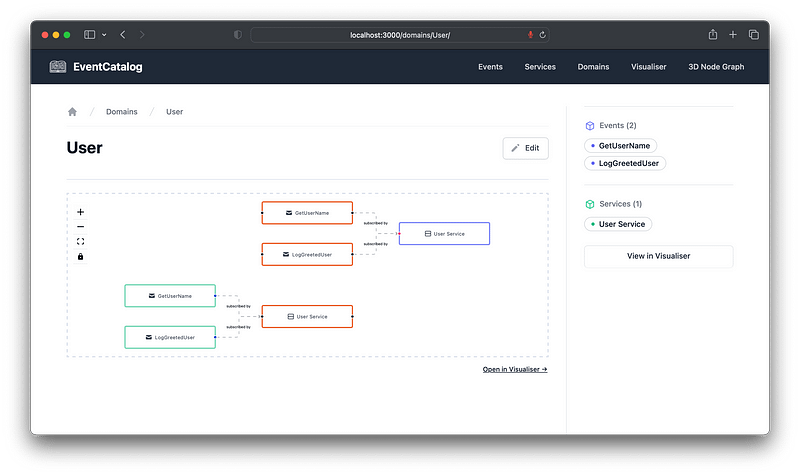Open in Visualiser link
Image resolution: width=800 pixels, height=475 pixels.
coord(515,369)
